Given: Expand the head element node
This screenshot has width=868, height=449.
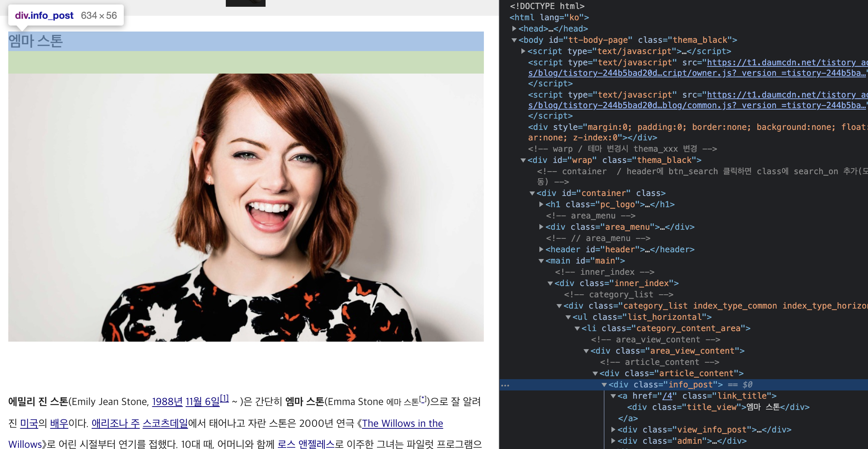Looking at the screenshot, I should pyautogui.click(x=514, y=29).
